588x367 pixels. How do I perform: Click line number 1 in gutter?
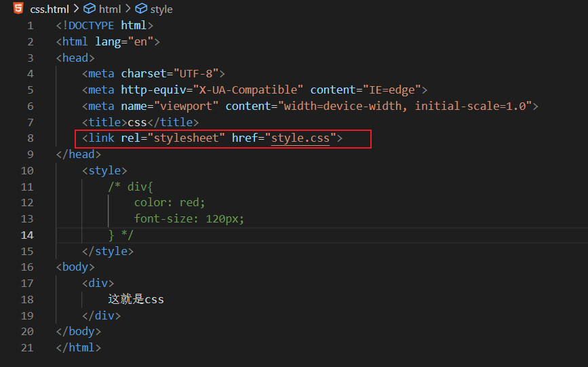(31, 26)
